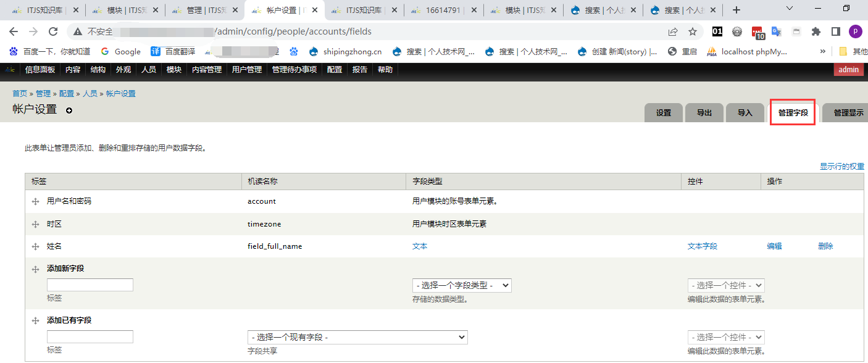Open the 导出 tab
Viewport: 868px width, 363px height.
click(x=704, y=113)
